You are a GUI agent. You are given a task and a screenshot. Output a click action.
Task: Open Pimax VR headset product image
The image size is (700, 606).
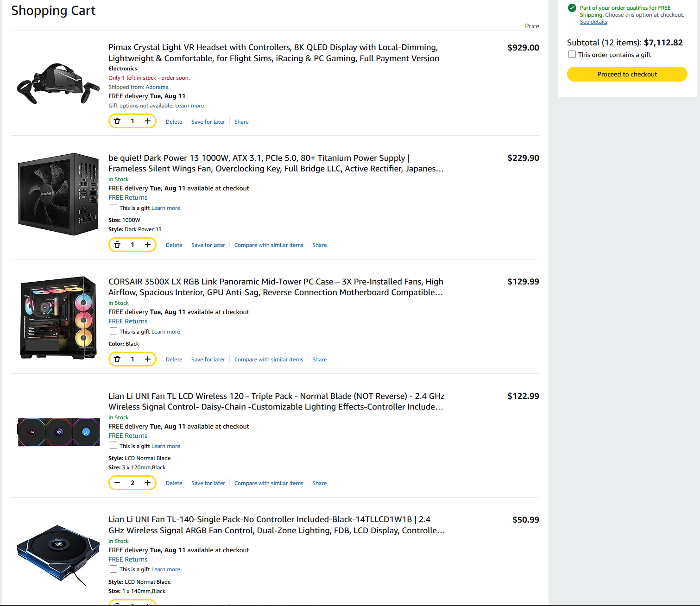pyautogui.click(x=58, y=83)
